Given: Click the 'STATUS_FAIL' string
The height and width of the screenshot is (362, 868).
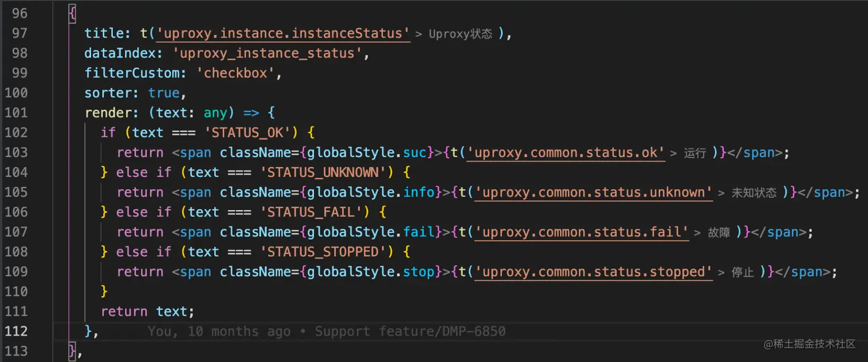Looking at the screenshot, I should (311, 212).
